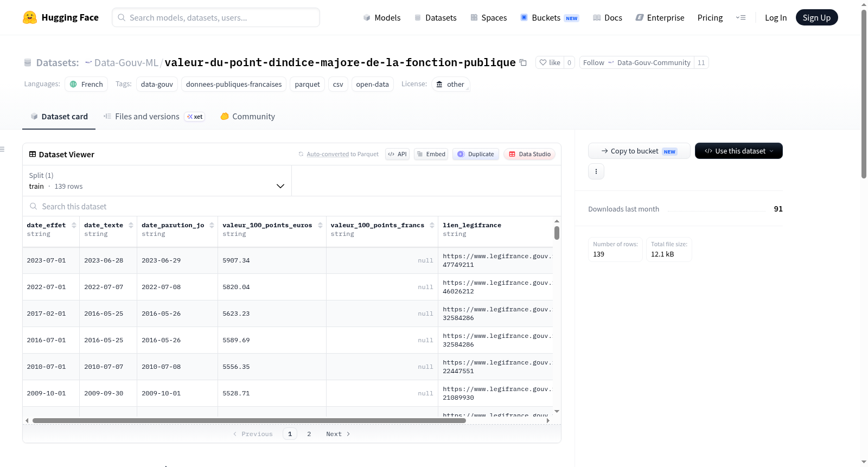This screenshot has width=868, height=467.
Task: Sort the date_texte column
Action: [131, 225]
